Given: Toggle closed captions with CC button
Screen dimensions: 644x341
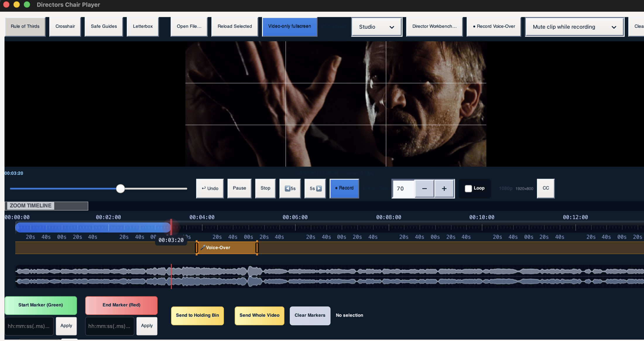Looking at the screenshot, I should point(546,188).
